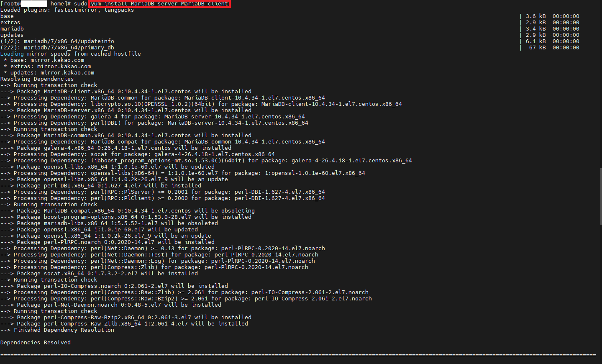The image size is (602, 364).
Task: Click the 'Finished Dependency Resolution' line
Action: (57, 330)
